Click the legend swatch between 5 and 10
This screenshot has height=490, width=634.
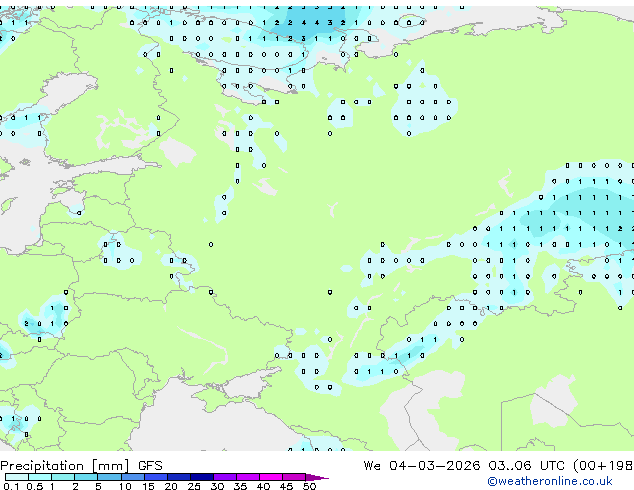[x=109, y=477]
